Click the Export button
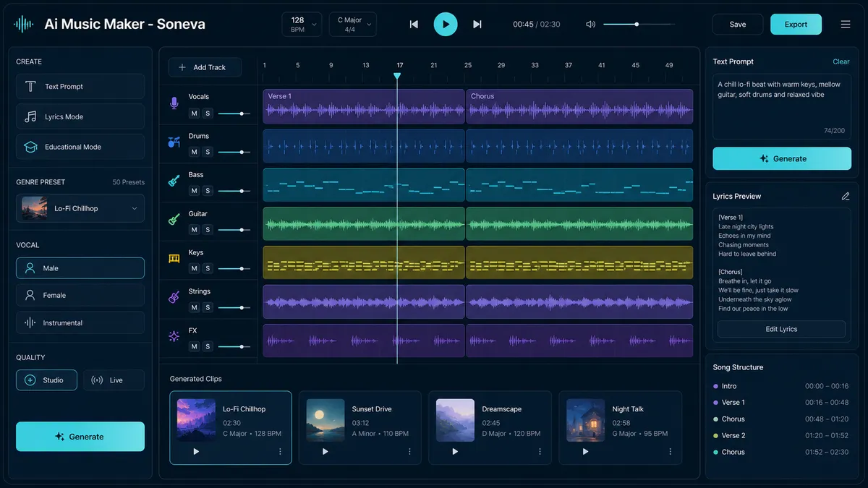 click(x=796, y=24)
